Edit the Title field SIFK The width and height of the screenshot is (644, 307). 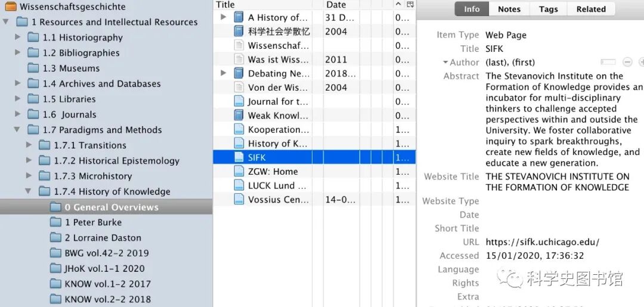(494, 49)
